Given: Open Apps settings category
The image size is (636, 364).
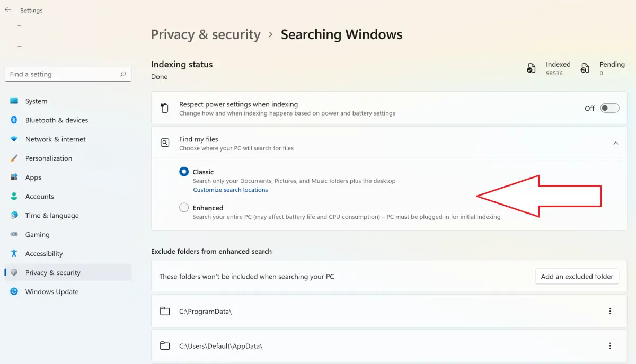Looking at the screenshot, I should [x=68, y=177].
